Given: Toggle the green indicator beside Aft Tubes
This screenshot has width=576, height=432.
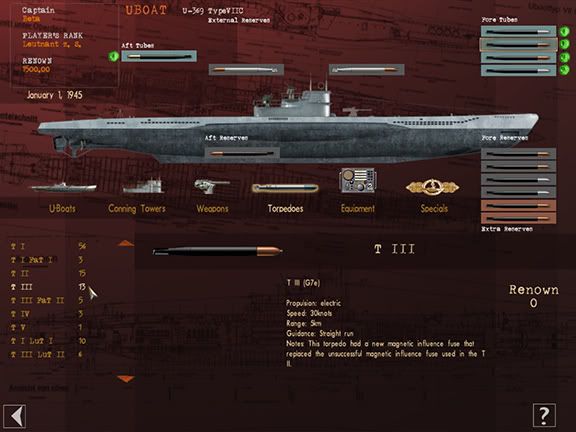Looking at the screenshot, I should tap(114, 56).
